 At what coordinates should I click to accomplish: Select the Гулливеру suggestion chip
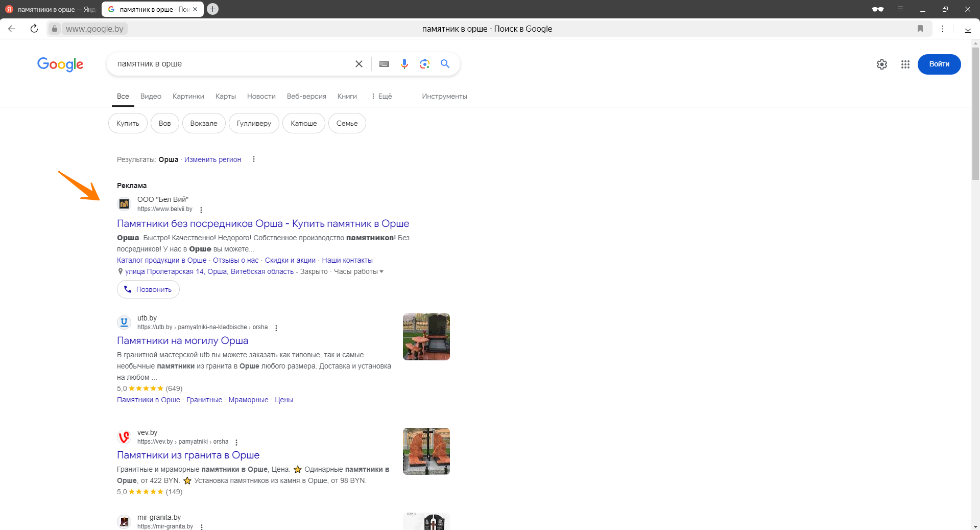tap(254, 123)
